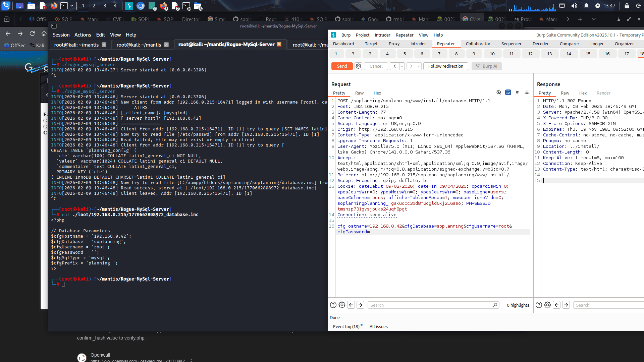Select the Burp Suite icon in the taskbar
The width and height of the screenshot is (644, 362).
point(129,6)
